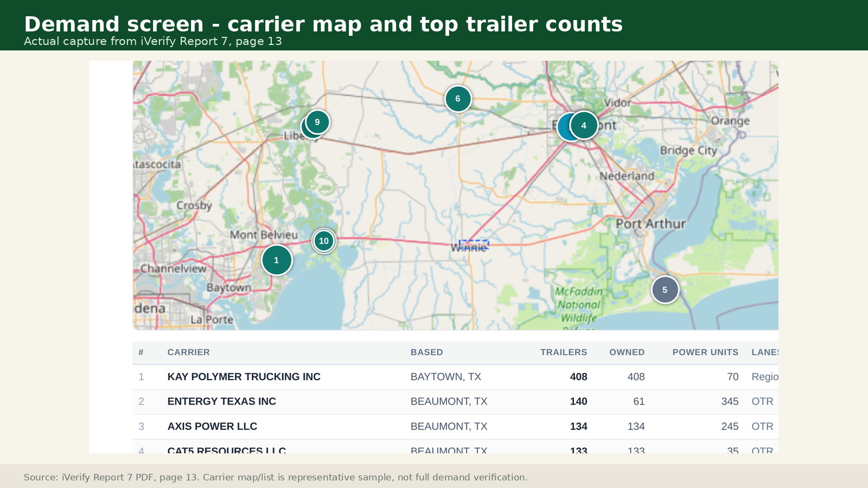
Task: Click the Port Arthur label on the map
Action: click(650, 223)
